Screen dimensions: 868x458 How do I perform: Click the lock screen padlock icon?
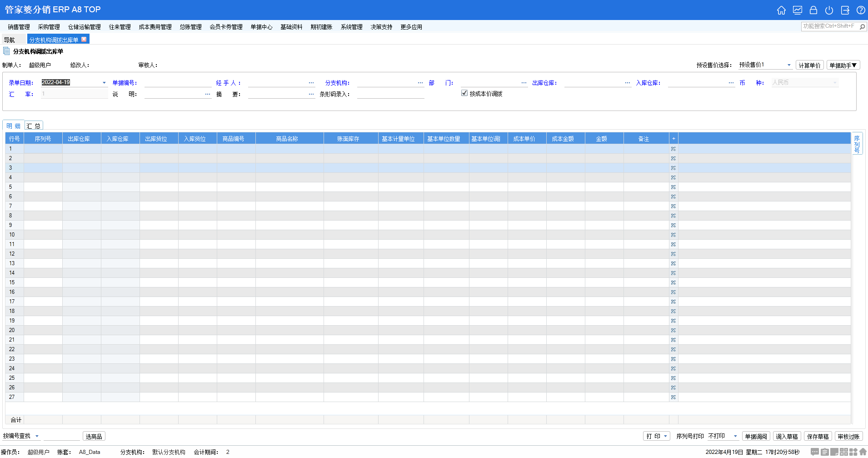[813, 10]
